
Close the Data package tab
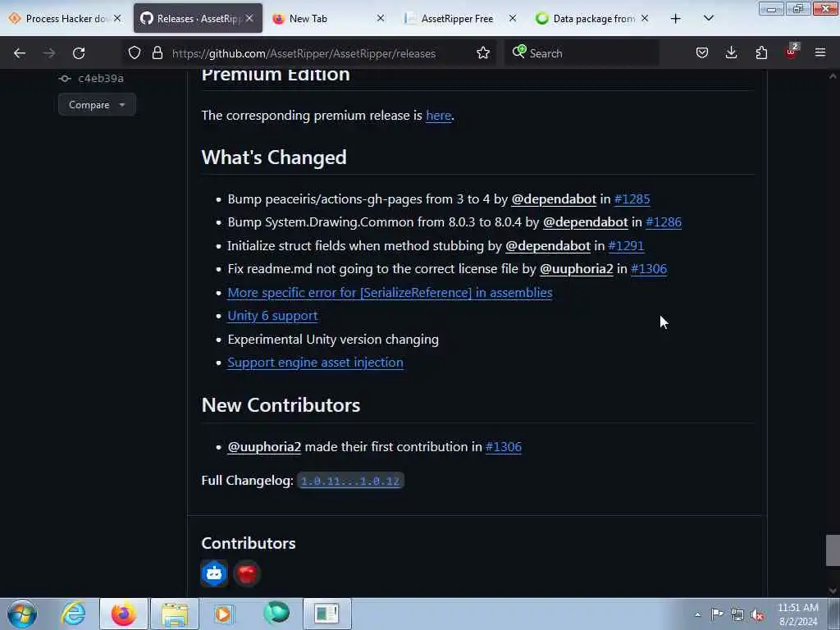click(645, 18)
